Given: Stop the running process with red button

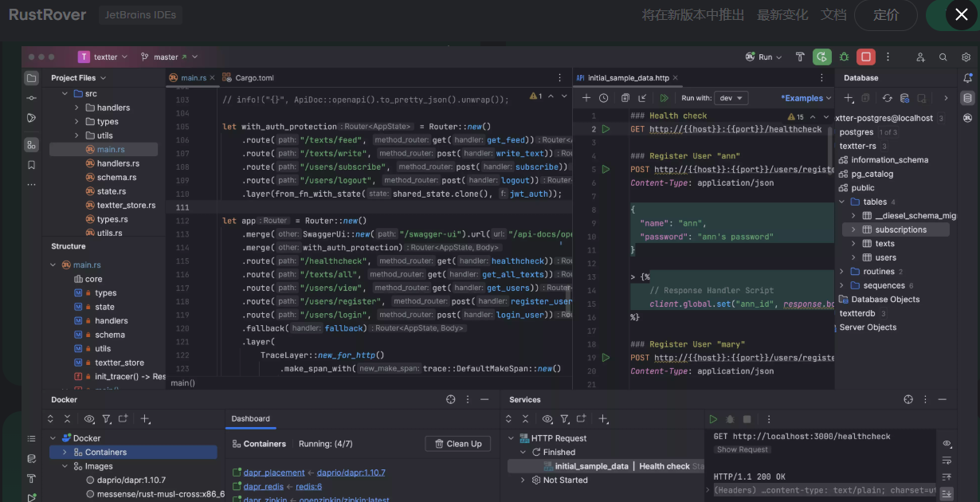Looking at the screenshot, I should click(x=865, y=57).
